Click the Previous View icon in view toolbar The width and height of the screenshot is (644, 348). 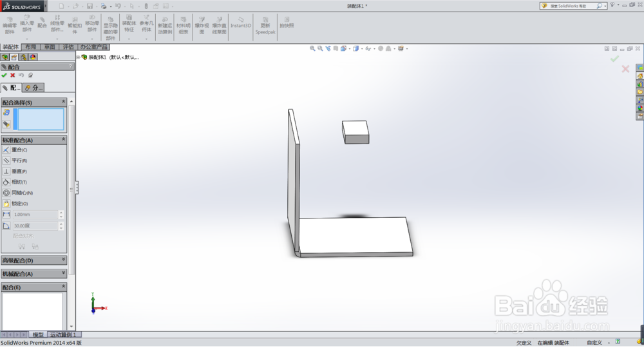coord(328,48)
